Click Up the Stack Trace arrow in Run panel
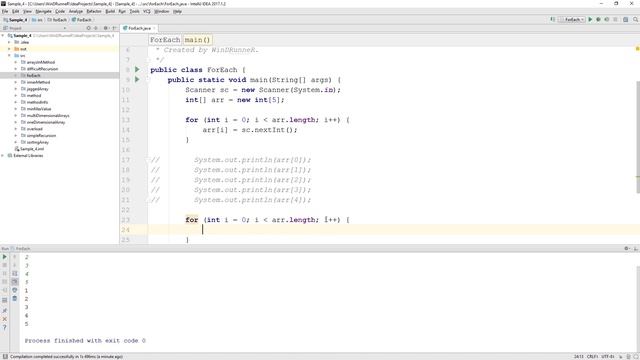 [x=15, y=257]
